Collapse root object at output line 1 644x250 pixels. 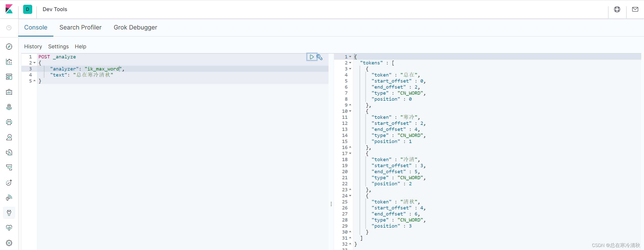point(350,57)
